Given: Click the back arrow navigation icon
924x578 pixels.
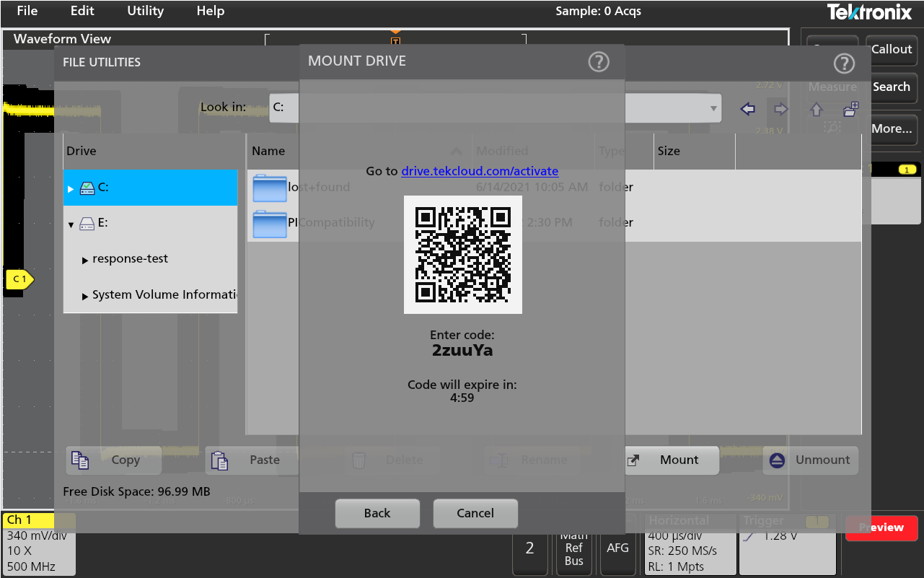Looking at the screenshot, I should (748, 109).
